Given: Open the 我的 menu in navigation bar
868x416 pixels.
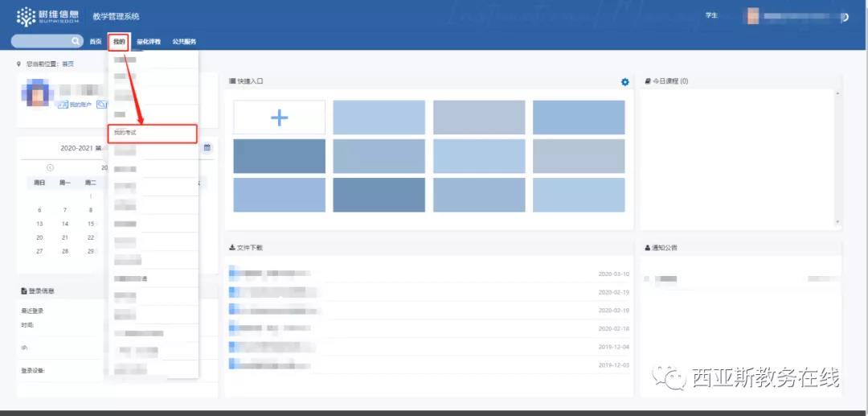Looking at the screenshot, I should 119,41.
